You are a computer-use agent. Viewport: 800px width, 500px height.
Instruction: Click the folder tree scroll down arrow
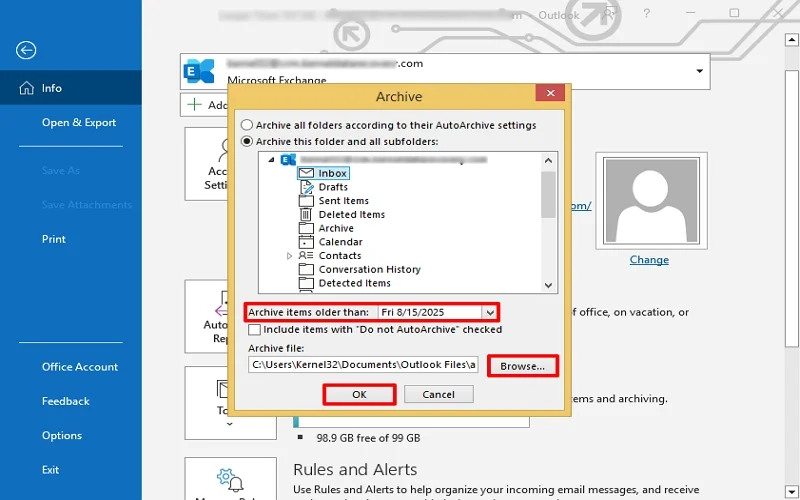pyautogui.click(x=548, y=285)
